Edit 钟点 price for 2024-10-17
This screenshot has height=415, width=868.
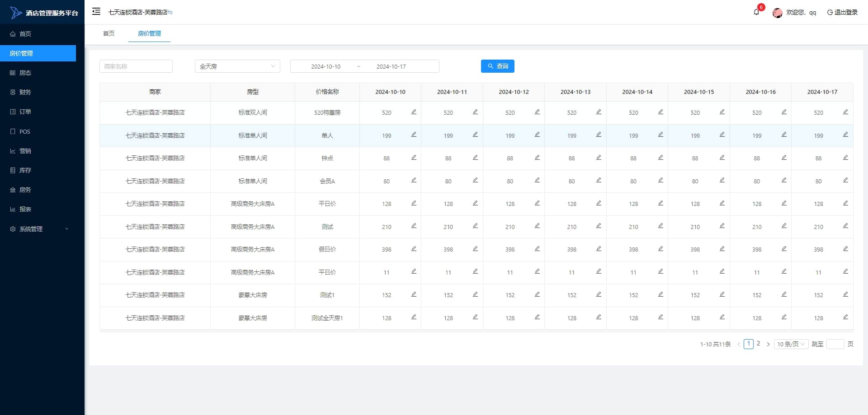845,158
